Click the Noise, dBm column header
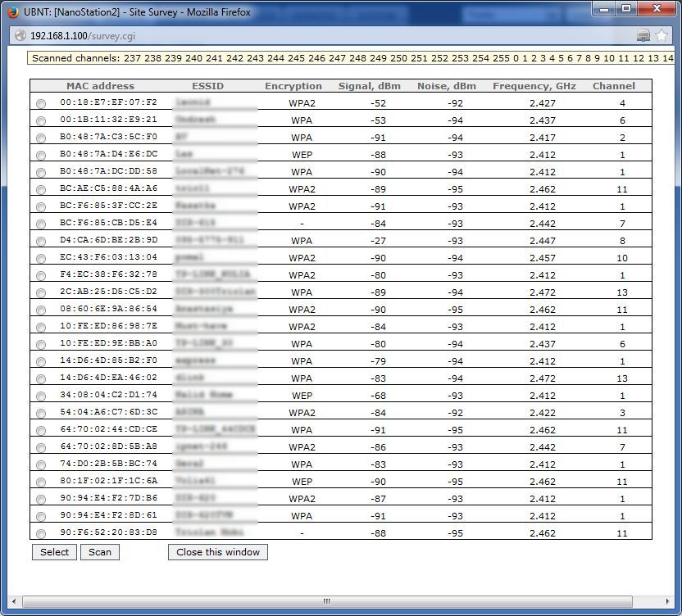 tap(447, 86)
